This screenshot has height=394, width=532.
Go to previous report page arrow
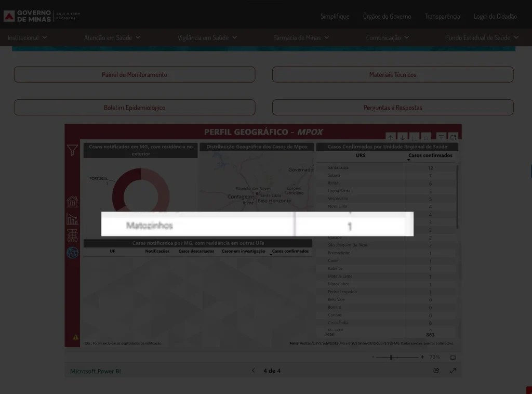[254, 371]
